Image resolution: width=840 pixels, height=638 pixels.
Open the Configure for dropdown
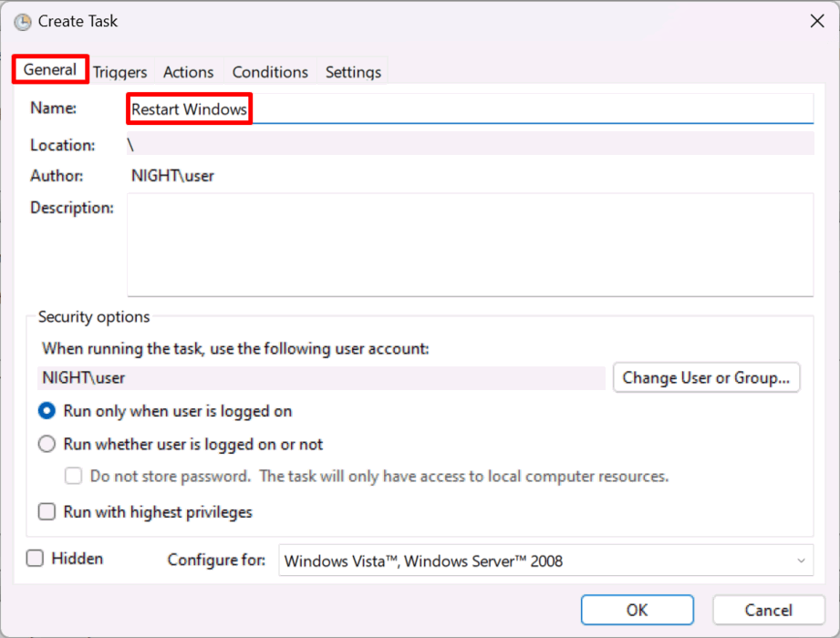(546, 561)
